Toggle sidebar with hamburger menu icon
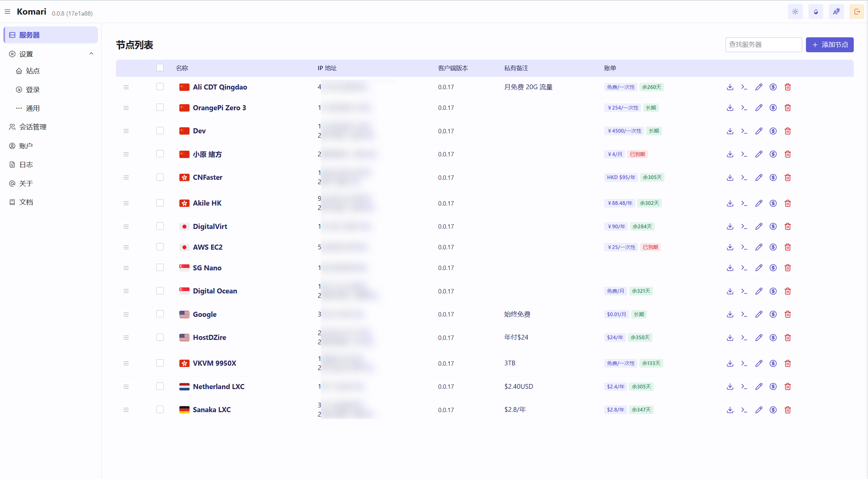Image resolution: width=868 pixels, height=479 pixels. 7,12
